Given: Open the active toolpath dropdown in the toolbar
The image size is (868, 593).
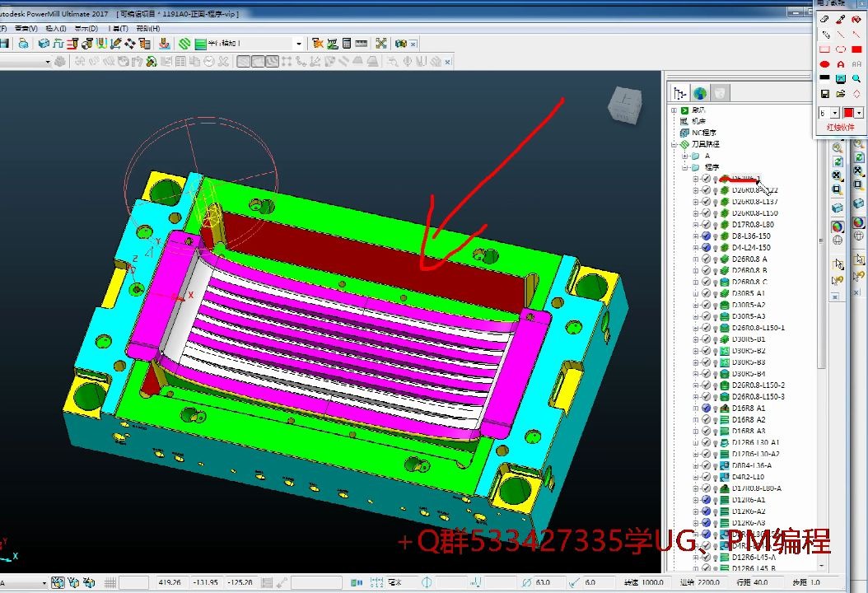Looking at the screenshot, I should (299, 43).
